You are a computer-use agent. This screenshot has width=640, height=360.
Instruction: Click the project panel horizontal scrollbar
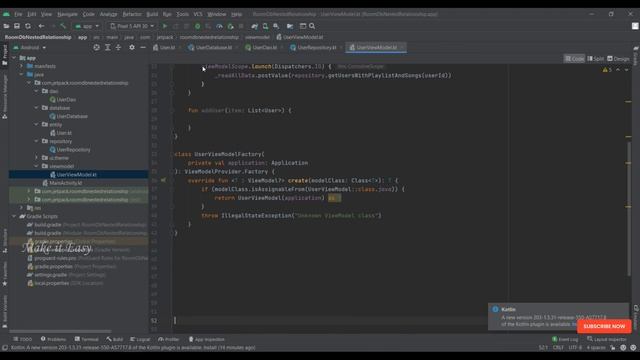pos(60,331)
